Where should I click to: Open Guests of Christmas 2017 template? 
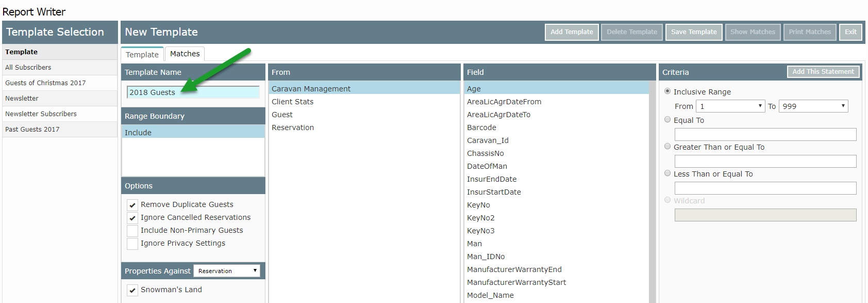tap(60, 83)
